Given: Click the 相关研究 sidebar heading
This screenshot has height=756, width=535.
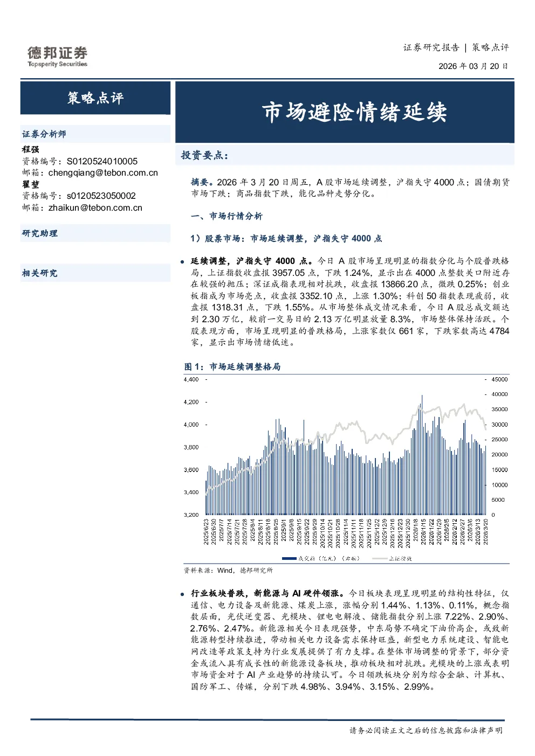Looking at the screenshot, I should click(x=39, y=273).
